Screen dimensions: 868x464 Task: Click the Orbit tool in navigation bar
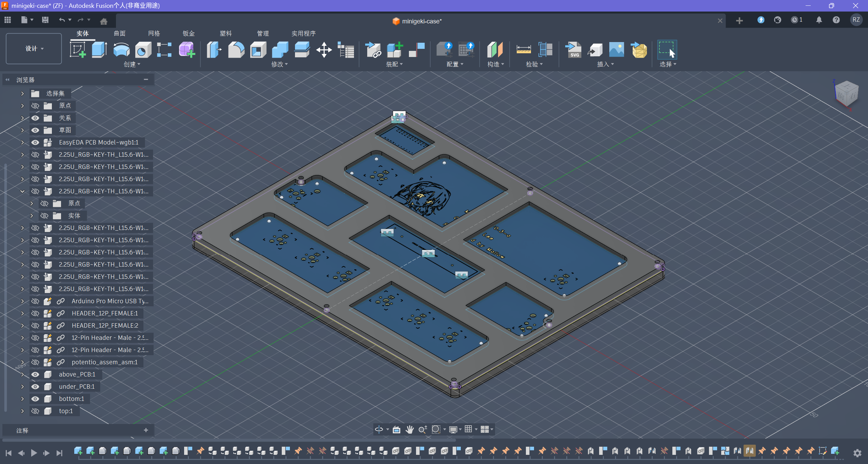pyautogui.click(x=379, y=429)
